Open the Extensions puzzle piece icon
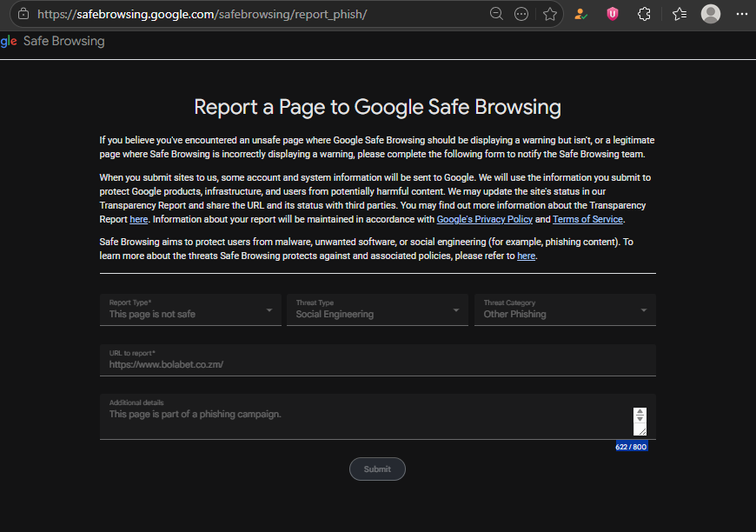Image resolution: width=756 pixels, height=532 pixels. pos(644,14)
